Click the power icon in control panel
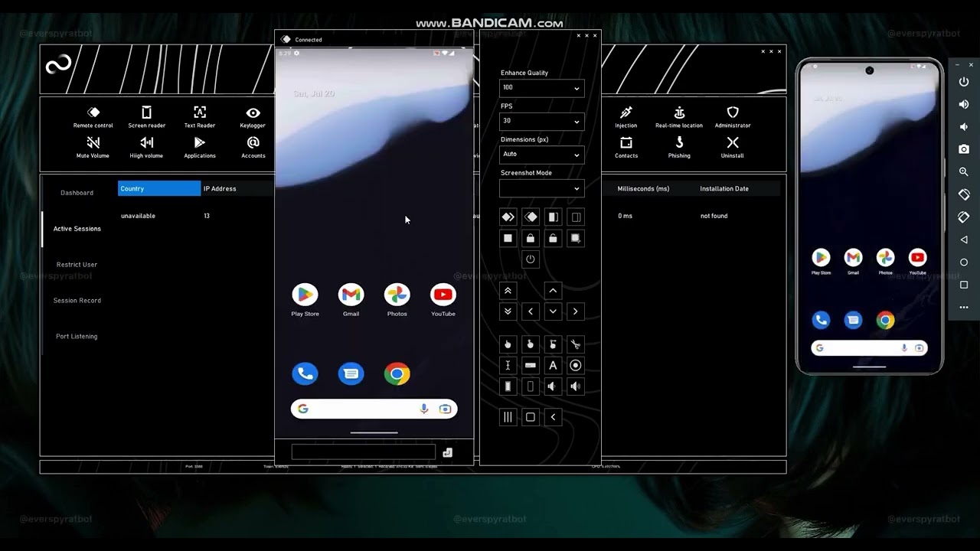 pos(531,259)
